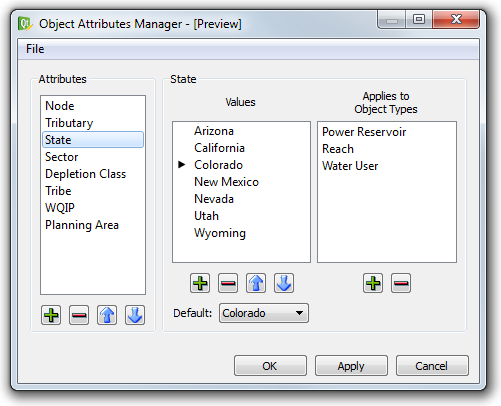Image resolution: width=501 pixels, height=406 pixels.
Task: Select Wyoming in the Values list
Action: tap(220, 233)
